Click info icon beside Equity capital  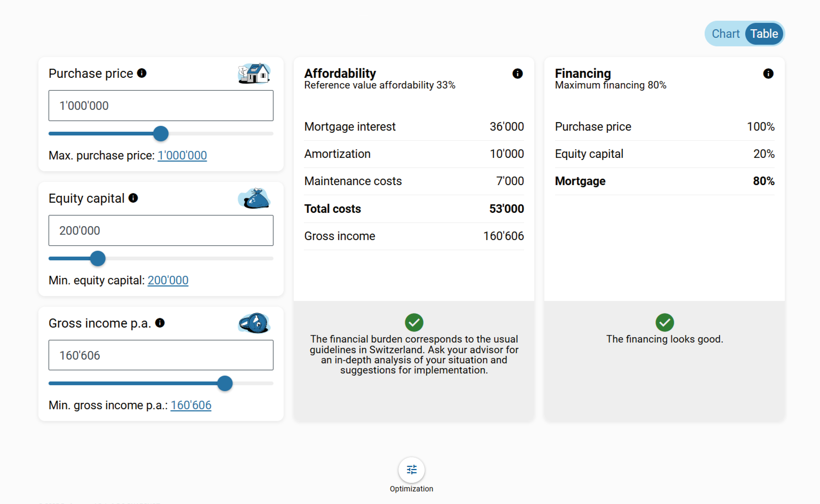click(x=133, y=198)
